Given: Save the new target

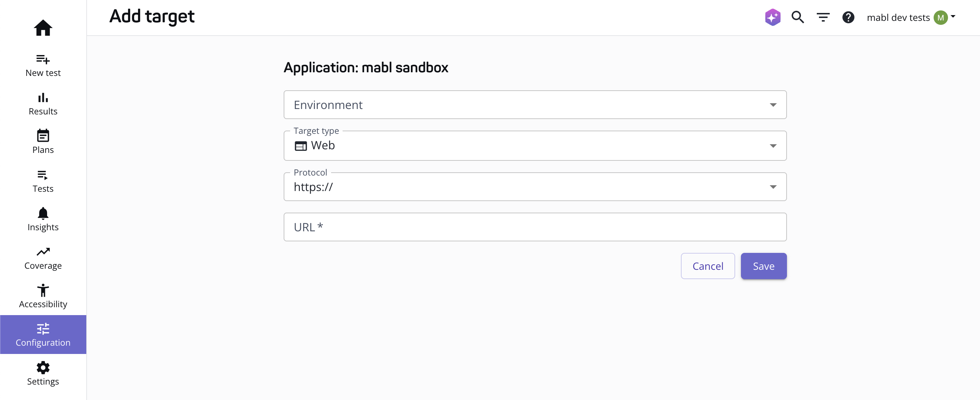Looking at the screenshot, I should point(764,266).
